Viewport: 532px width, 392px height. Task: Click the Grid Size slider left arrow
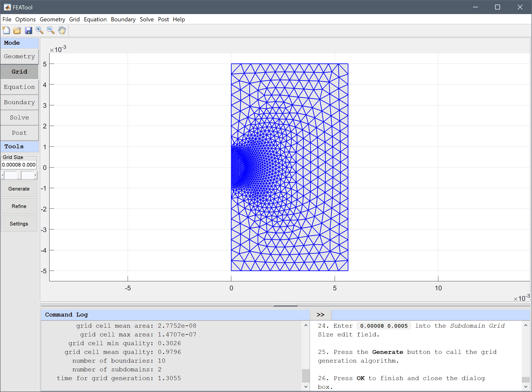coord(2,175)
